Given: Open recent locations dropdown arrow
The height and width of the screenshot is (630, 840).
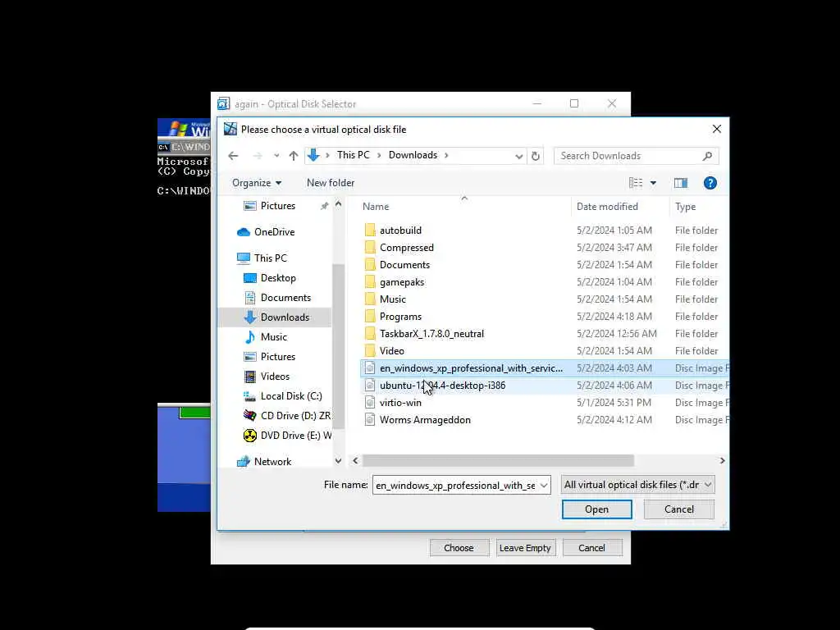Looking at the screenshot, I should 276,156.
